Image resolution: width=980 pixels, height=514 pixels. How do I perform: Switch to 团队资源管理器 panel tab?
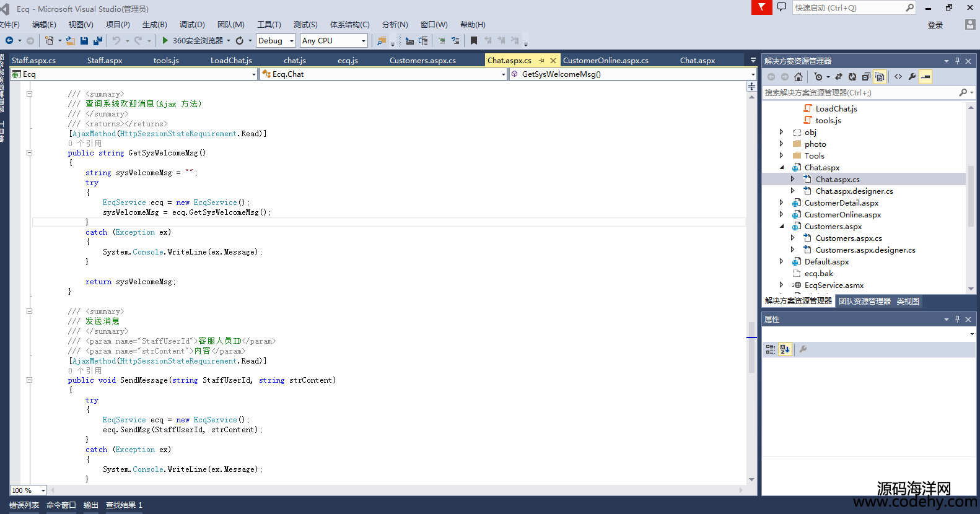point(865,302)
